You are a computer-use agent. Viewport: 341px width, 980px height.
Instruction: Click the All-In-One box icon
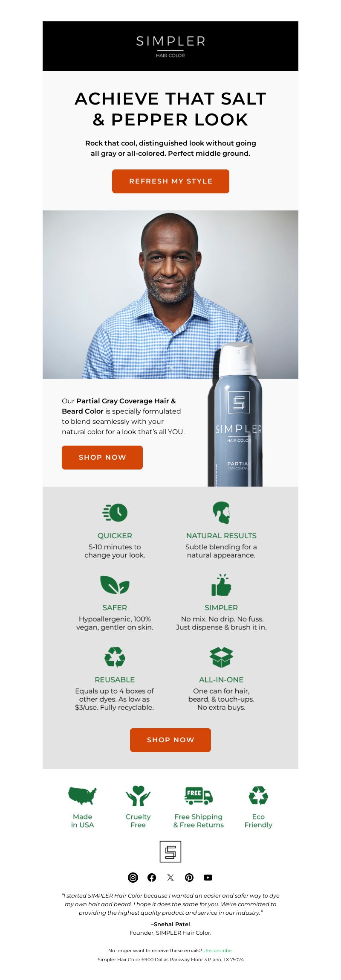tap(221, 657)
